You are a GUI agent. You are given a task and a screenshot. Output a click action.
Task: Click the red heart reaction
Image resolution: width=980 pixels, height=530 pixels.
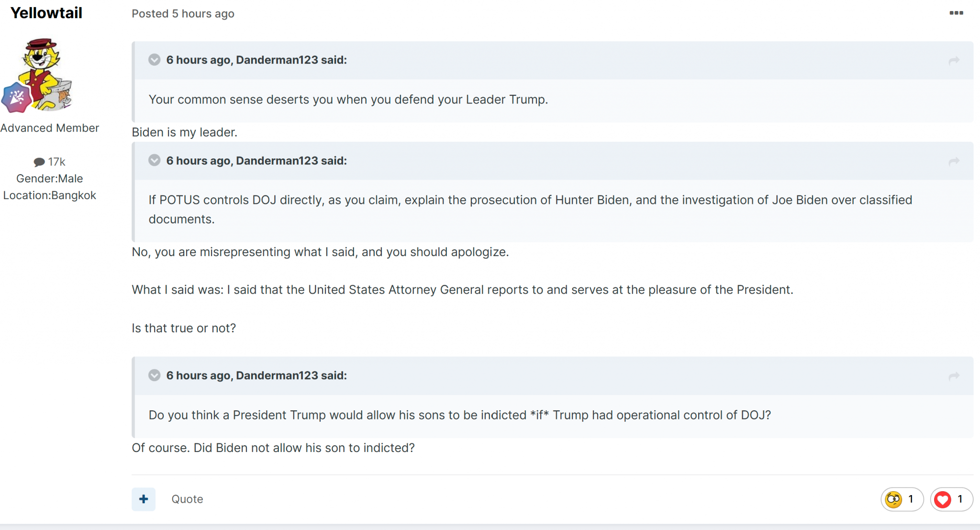pyautogui.click(x=943, y=499)
